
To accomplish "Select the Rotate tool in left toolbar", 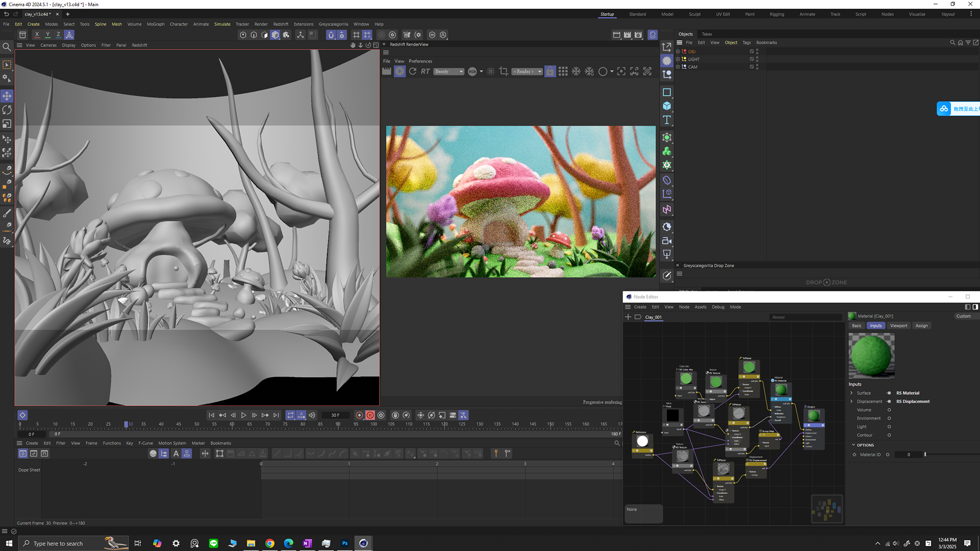I will click(x=7, y=110).
